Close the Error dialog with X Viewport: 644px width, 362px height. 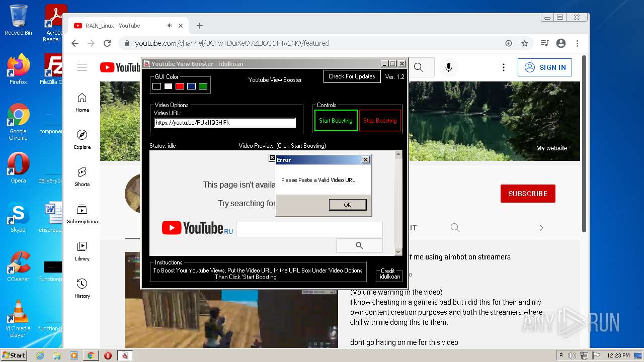pos(366,159)
